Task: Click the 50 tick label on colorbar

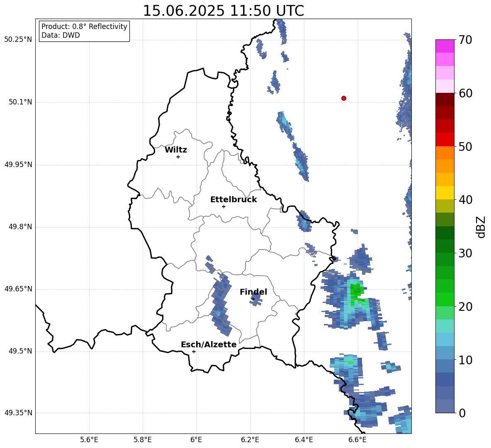Action: pos(465,146)
